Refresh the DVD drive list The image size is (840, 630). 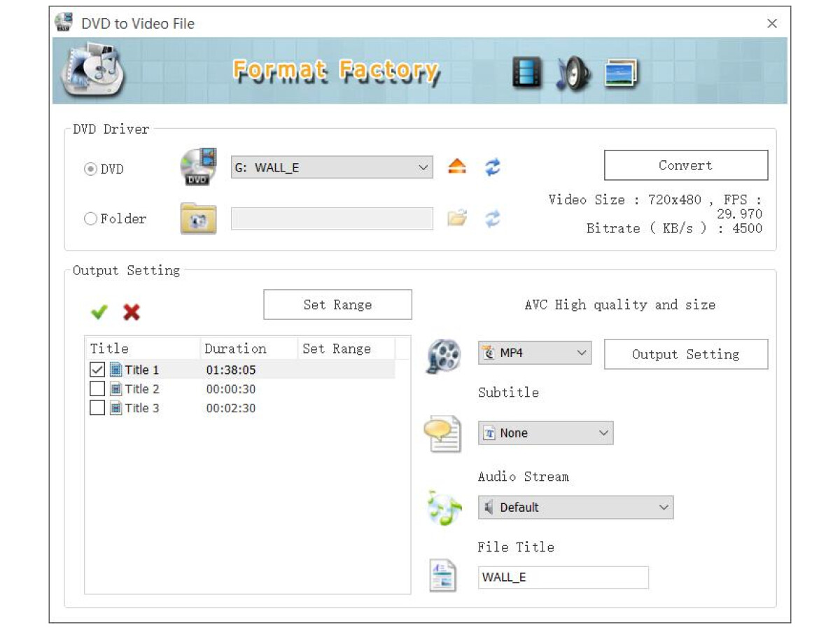tap(493, 167)
